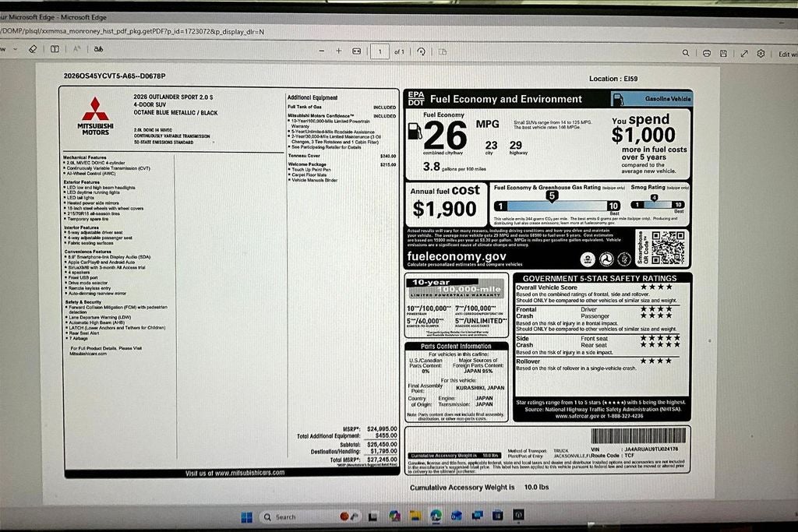The width and height of the screenshot is (798, 532).
Task: Click the '26' combined MPG number
Action: click(x=445, y=136)
